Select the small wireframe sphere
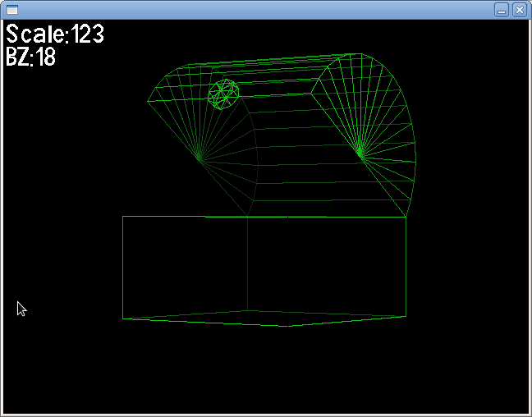Screen dimensions: 532x417 [x=223, y=94]
